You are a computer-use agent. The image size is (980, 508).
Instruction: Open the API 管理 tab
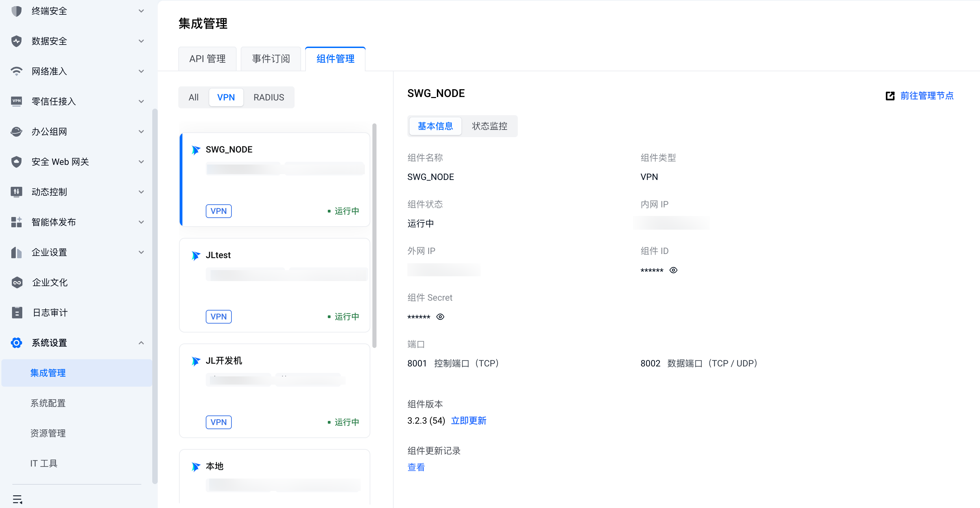pyautogui.click(x=207, y=59)
